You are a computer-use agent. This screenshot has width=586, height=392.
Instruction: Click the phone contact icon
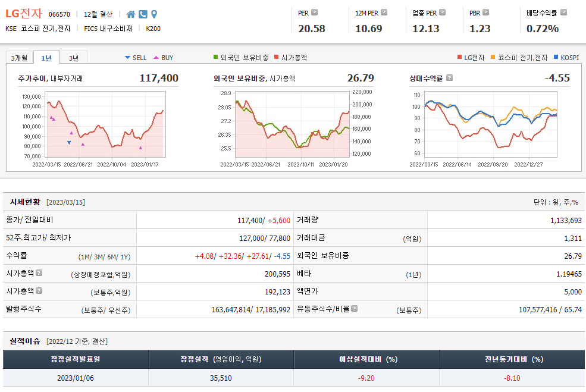(143, 14)
